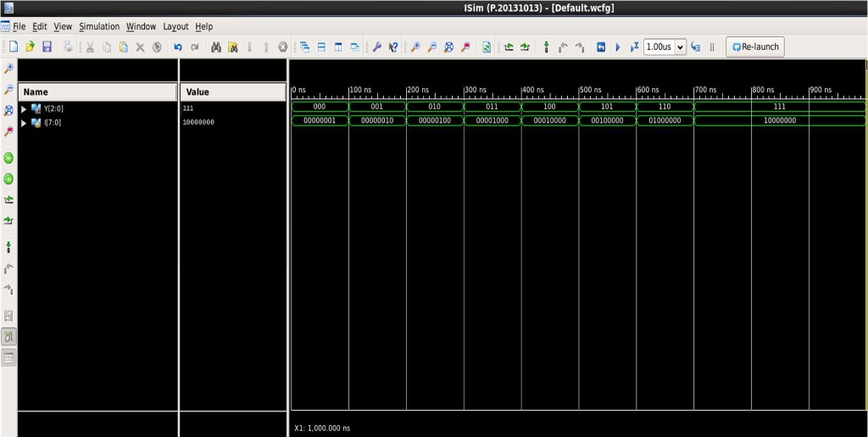868x437 pixels.
Task: Toggle the snap-to-transition button in left sidebar
Action: coord(9,336)
